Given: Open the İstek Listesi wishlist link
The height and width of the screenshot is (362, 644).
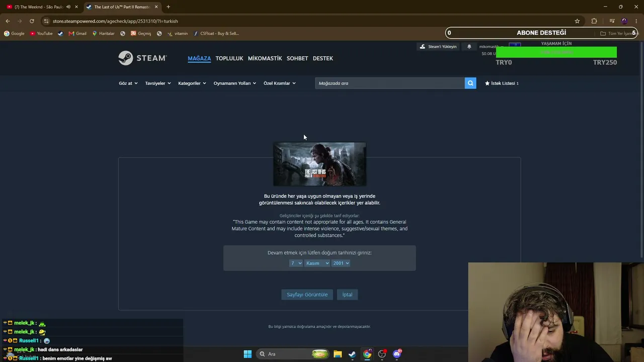Looking at the screenshot, I should tap(502, 83).
